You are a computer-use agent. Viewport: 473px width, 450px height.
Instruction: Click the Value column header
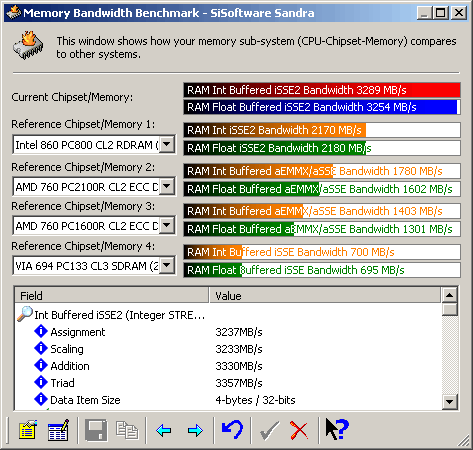point(325,296)
